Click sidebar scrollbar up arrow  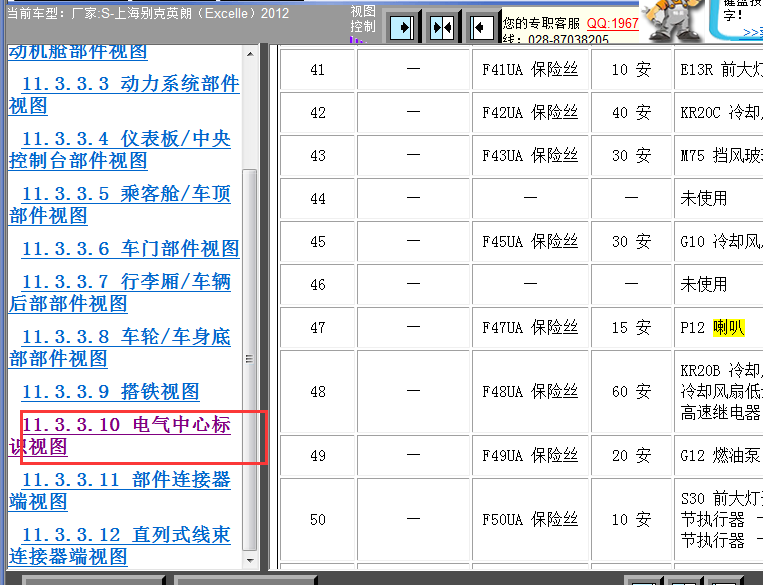(x=250, y=54)
